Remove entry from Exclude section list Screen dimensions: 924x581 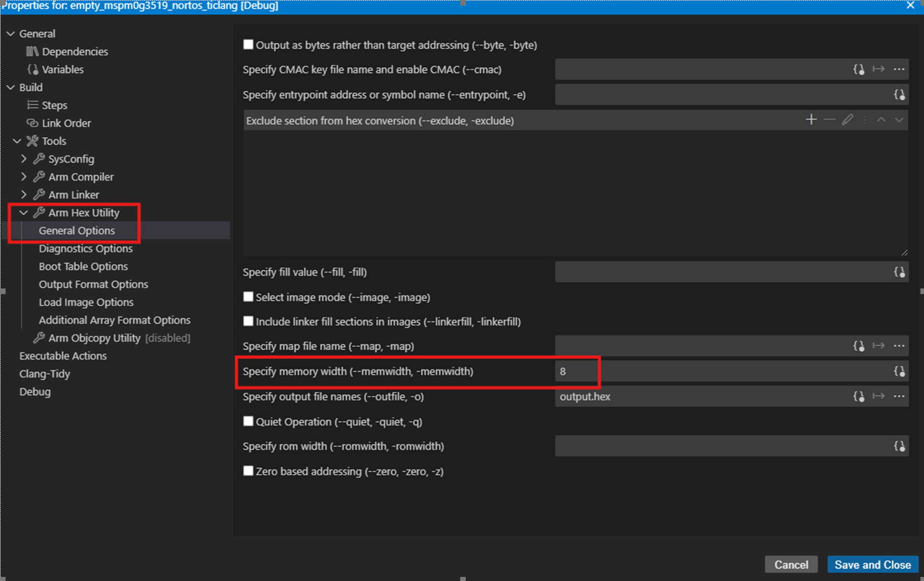coord(829,120)
